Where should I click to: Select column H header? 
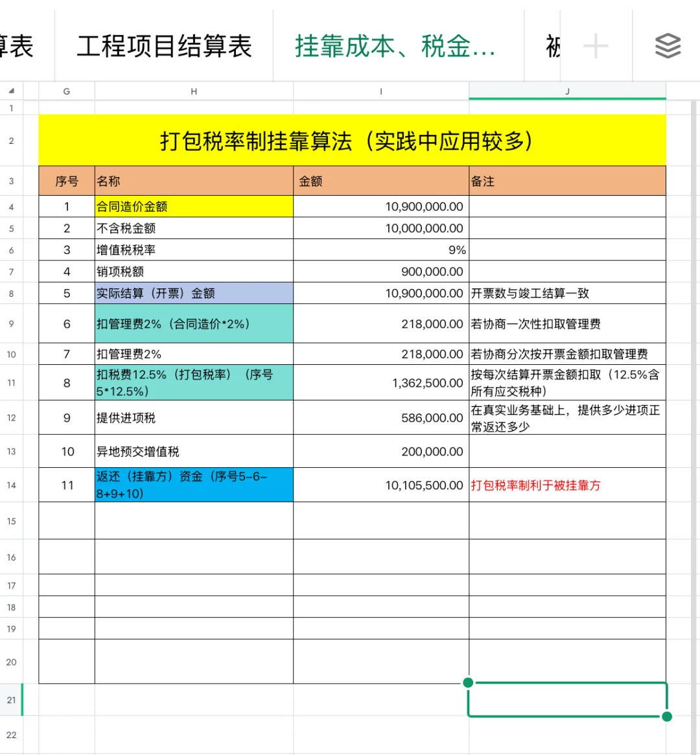pyautogui.click(x=194, y=91)
